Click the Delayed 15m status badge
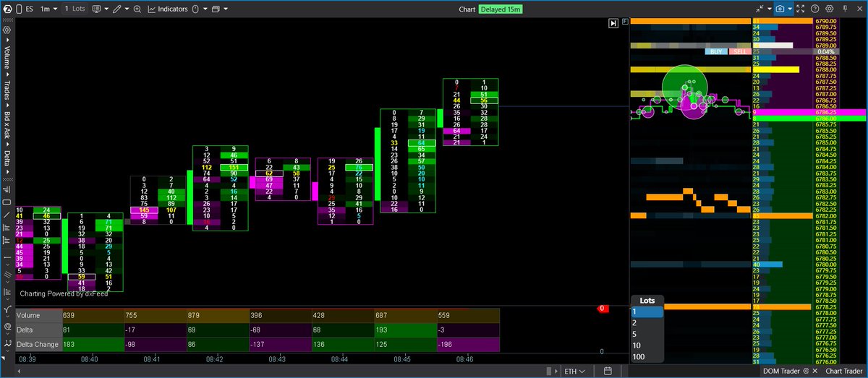This screenshot has height=378, width=868. (x=501, y=9)
